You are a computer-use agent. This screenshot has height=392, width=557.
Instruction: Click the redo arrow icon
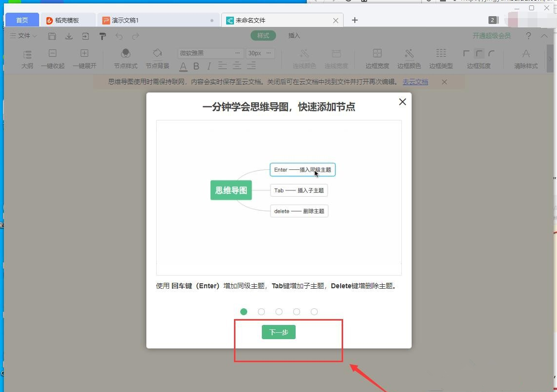click(136, 36)
